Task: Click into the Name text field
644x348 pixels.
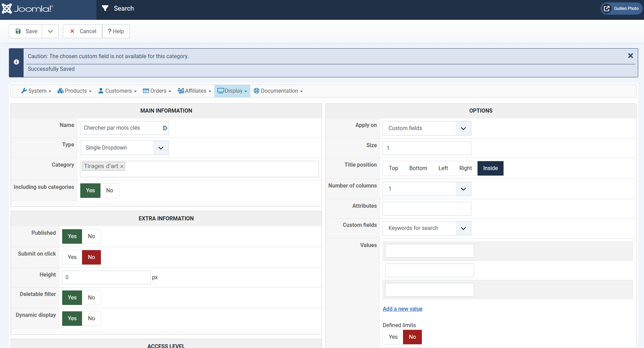Action: (124, 128)
